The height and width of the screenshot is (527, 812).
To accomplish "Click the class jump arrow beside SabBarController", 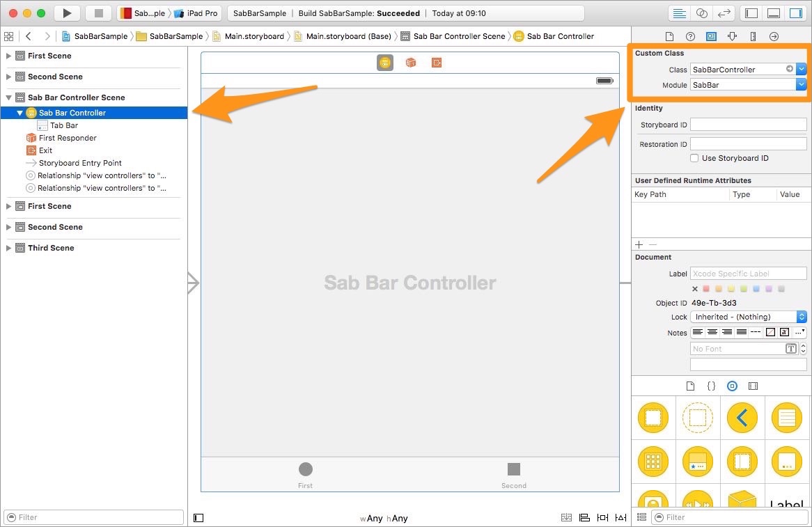I will [x=789, y=69].
